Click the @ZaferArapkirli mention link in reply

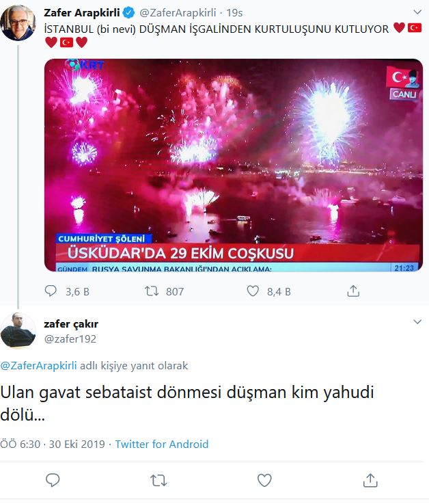click(x=38, y=366)
